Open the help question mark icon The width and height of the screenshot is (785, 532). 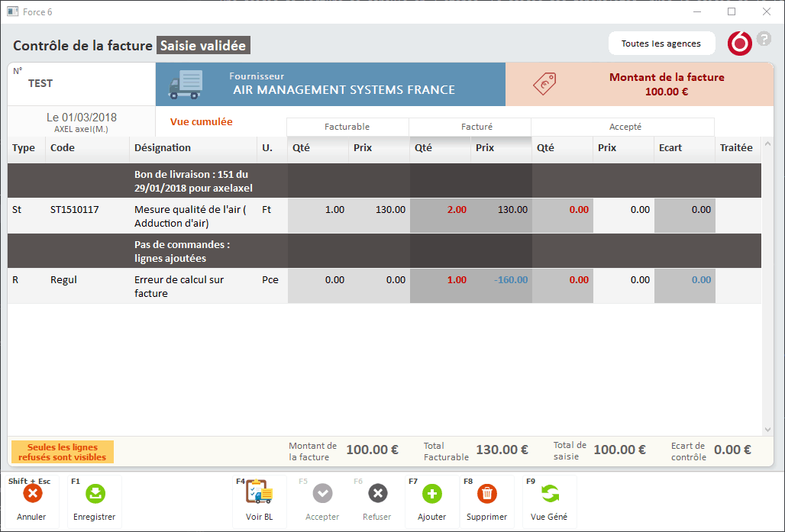pos(764,38)
